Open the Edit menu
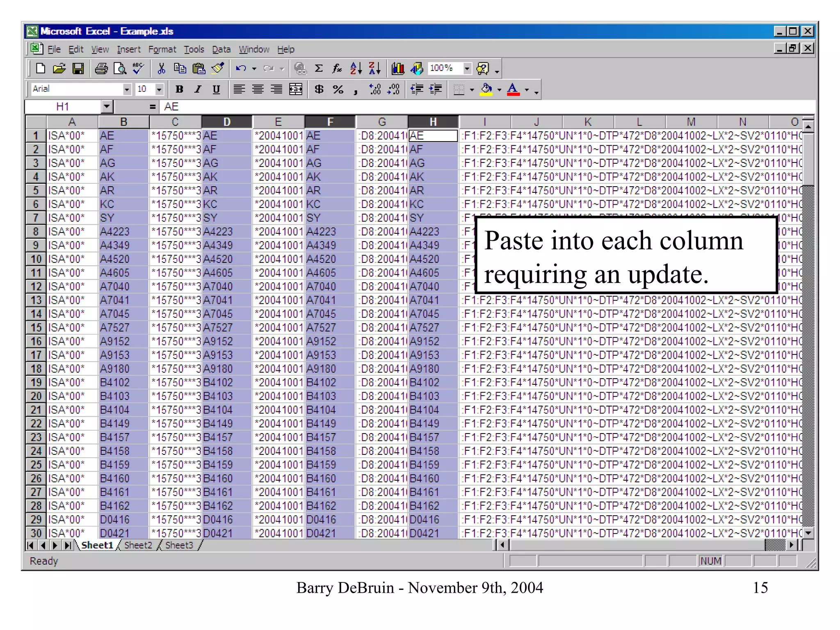Image resolution: width=840 pixels, height=630 pixels. pyautogui.click(x=76, y=49)
